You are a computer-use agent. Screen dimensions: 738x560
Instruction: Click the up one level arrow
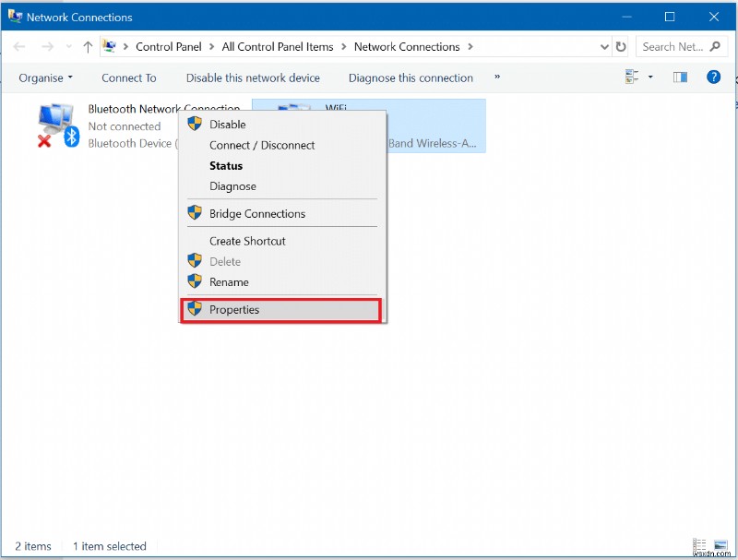(88, 46)
